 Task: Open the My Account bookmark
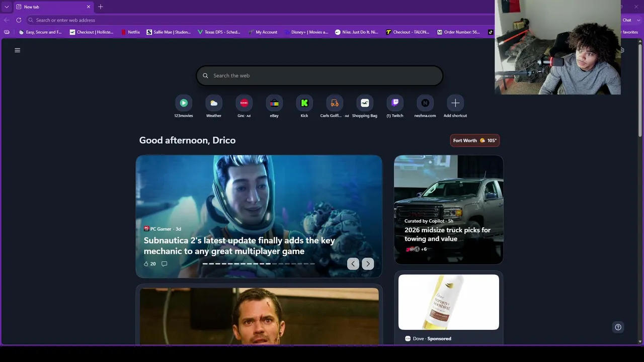click(263, 32)
